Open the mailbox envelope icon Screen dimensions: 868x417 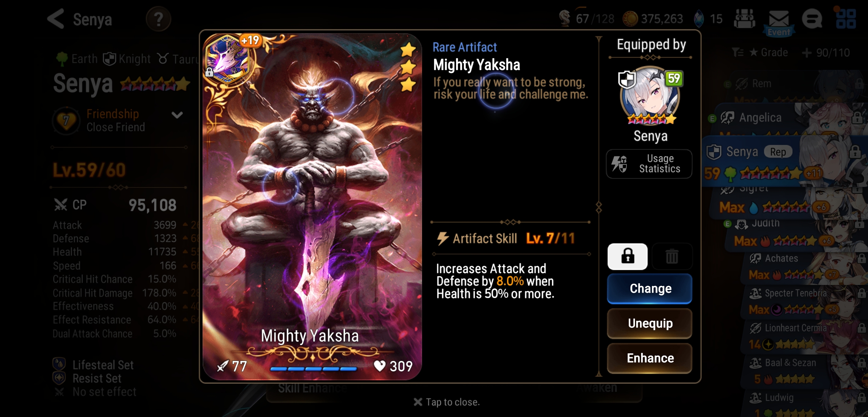click(x=778, y=19)
